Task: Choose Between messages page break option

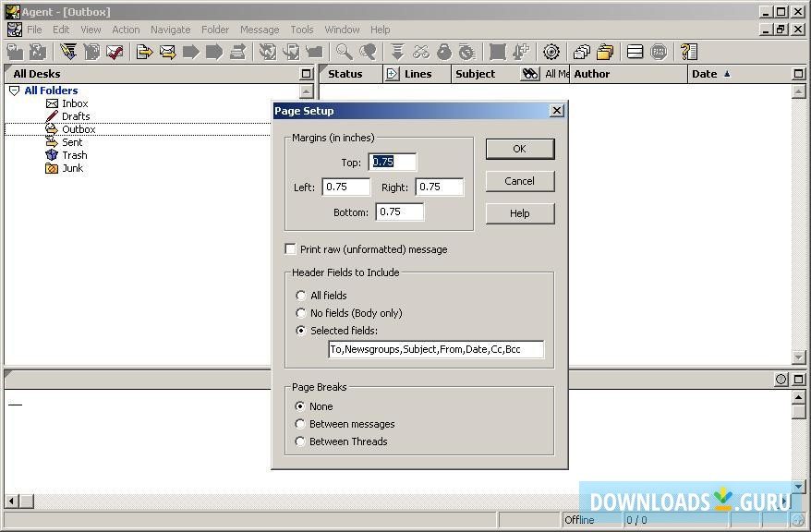Action: coord(301,424)
